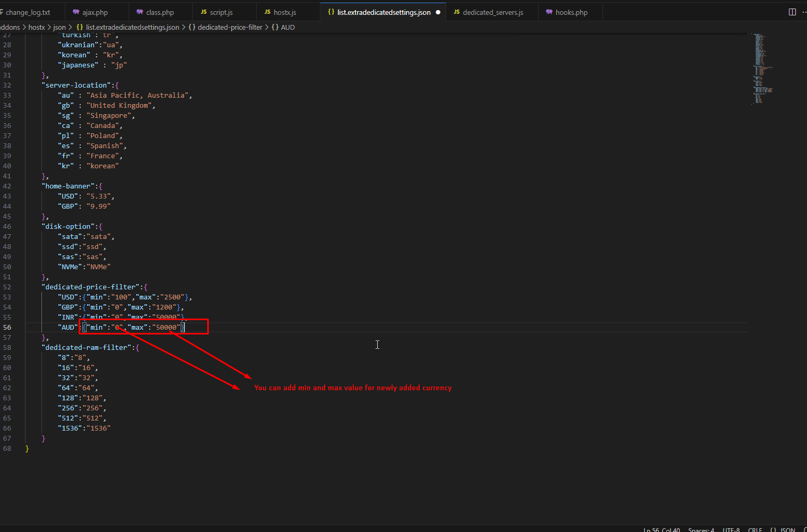Click line number 52 in the gutter
The width and height of the screenshot is (807, 532).
(7, 287)
